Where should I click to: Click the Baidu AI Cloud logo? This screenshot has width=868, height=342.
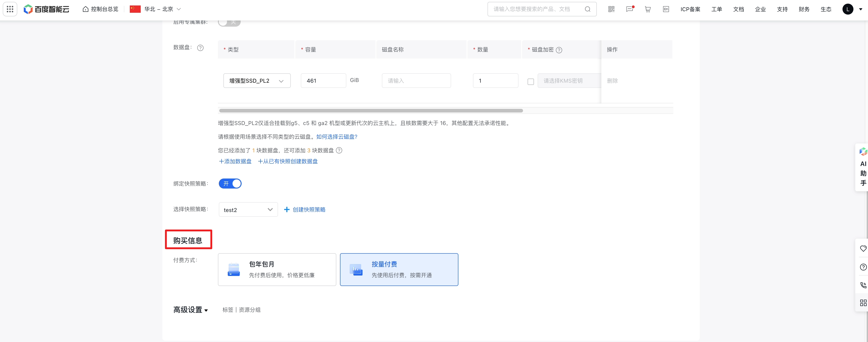pos(46,9)
